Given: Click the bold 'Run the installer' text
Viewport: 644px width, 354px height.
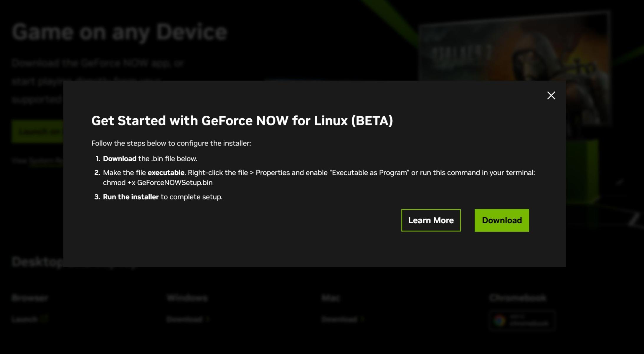Looking at the screenshot, I should [131, 197].
